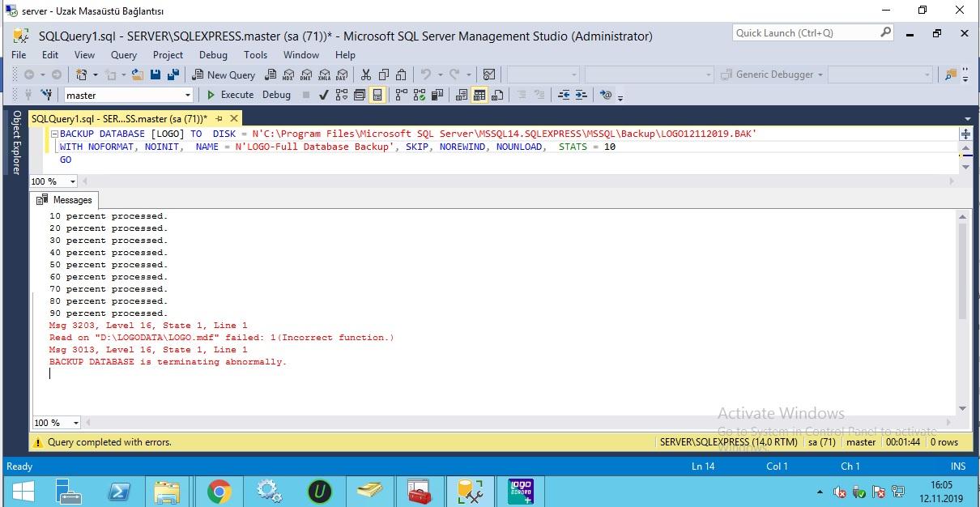The height and width of the screenshot is (507, 980).
Task: Open the Help menu
Action: click(x=345, y=55)
